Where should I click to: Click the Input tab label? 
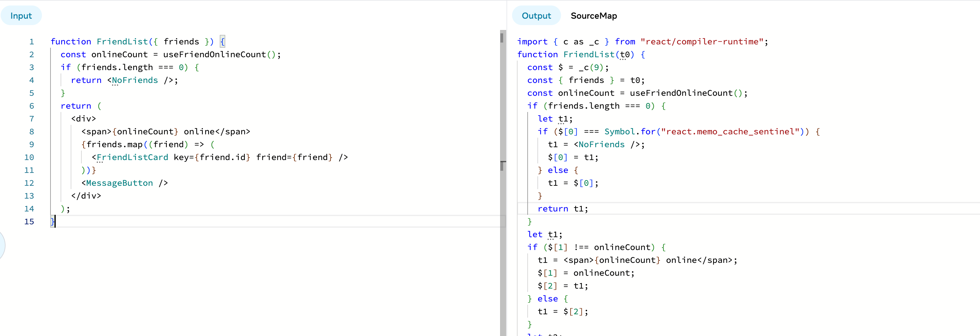(21, 16)
